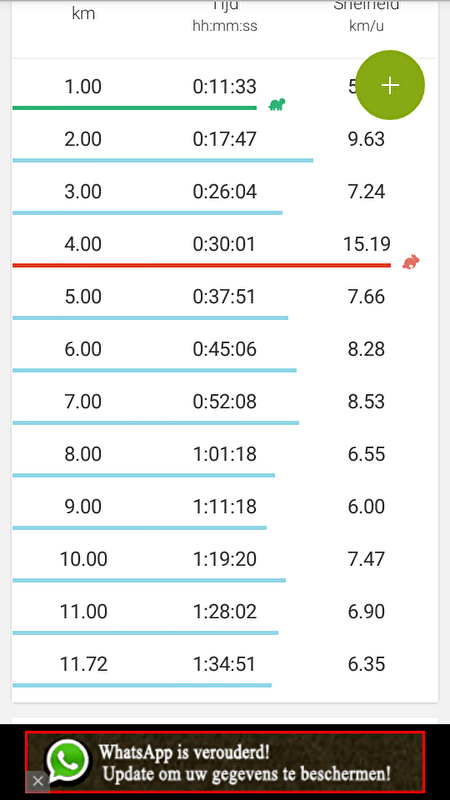Tap the green plus floating button
Viewport: 450px width, 800px height.
tap(390, 85)
